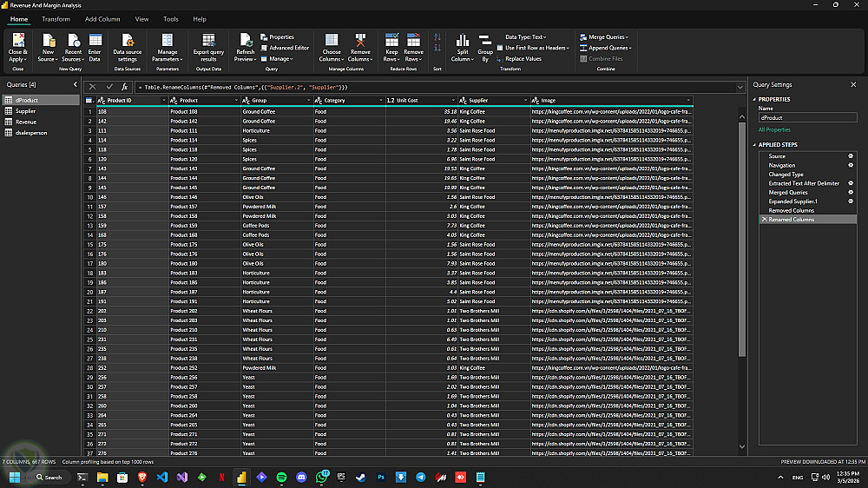
Task: Expand the Data Type: Text dropdown
Action: pyautogui.click(x=524, y=37)
